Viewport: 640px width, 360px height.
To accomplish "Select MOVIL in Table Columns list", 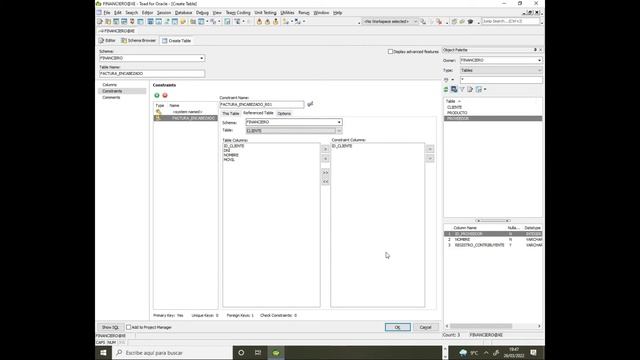I will 229,160.
